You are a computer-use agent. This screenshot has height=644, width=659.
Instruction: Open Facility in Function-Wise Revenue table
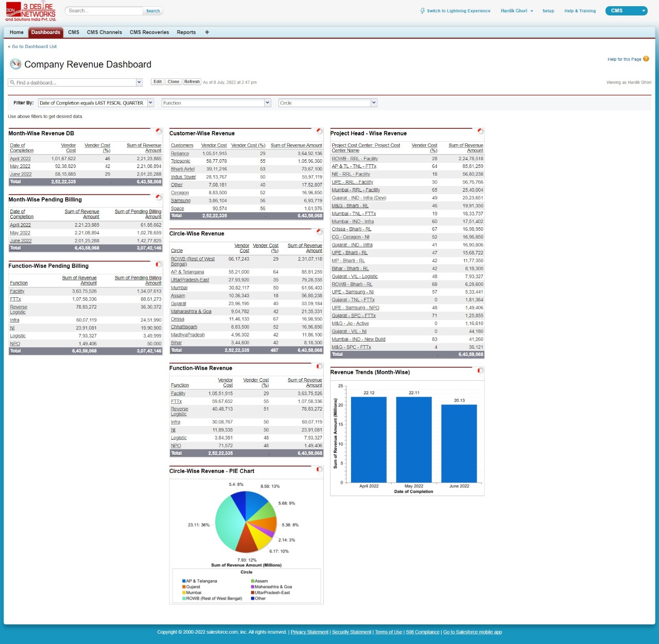click(x=178, y=394)
